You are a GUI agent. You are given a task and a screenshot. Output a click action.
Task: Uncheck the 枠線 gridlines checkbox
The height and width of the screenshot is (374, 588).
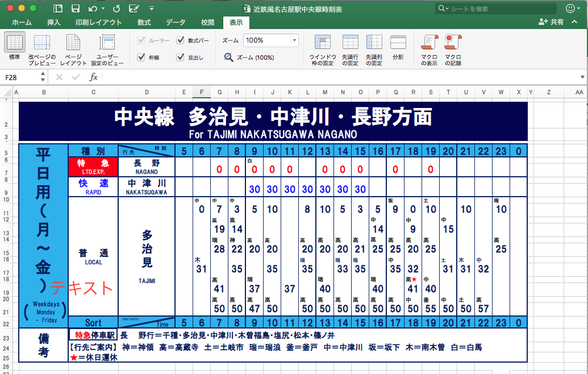click(141, 57)
